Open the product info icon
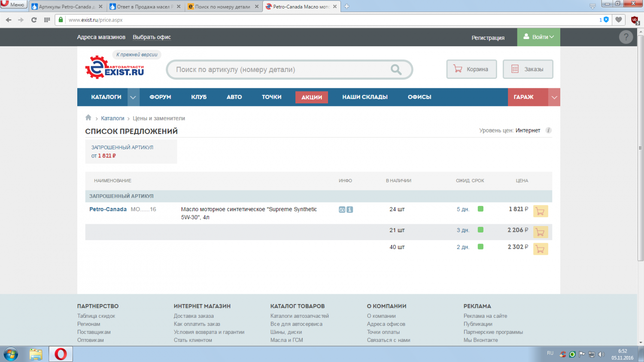This screenshot has width=644, height=362. (x=350, y=210)
